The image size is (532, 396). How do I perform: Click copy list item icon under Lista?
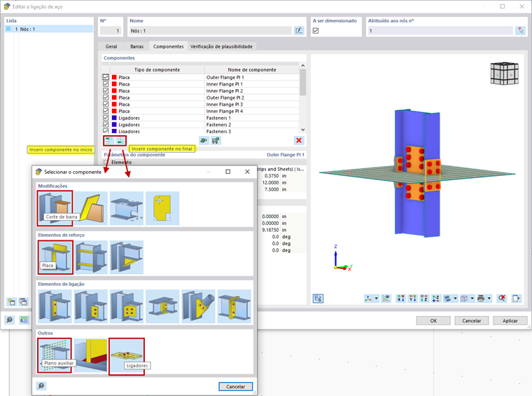pyautogui.click(x=23, y=301)
